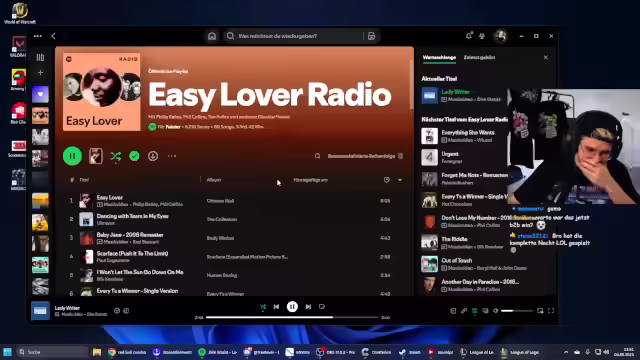Switch to the Warteschlange tab
The height and width of the screenshot is (360, 640).
439,58
